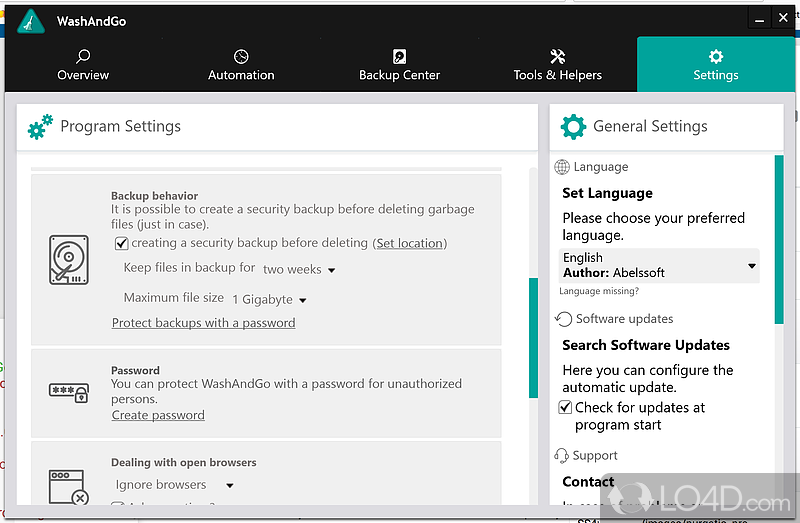800x523 pixels.
Task: Click the Backup behavior heading text
Action: pos(155,196)
